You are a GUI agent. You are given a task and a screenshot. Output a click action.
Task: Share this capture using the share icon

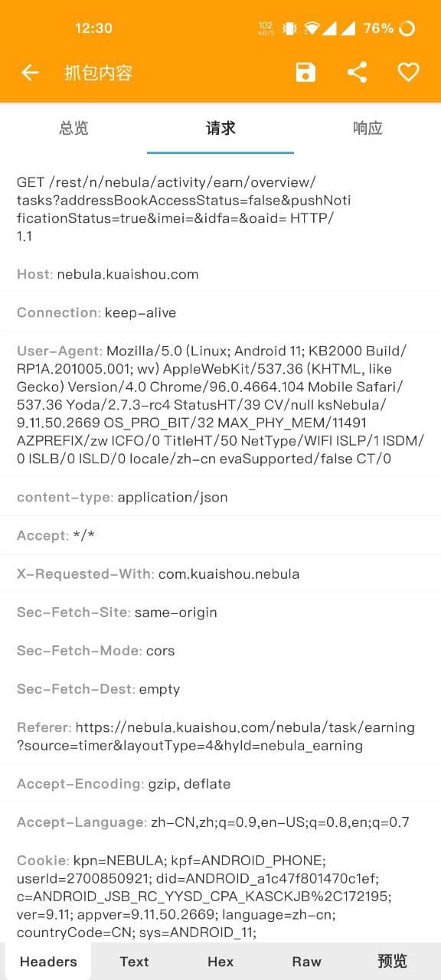[357, 73]
